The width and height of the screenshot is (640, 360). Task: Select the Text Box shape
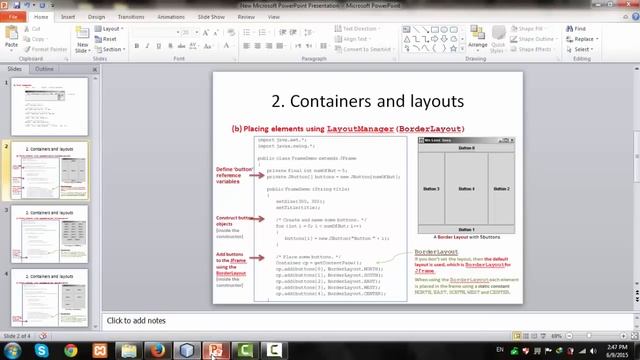click(407, 29)
